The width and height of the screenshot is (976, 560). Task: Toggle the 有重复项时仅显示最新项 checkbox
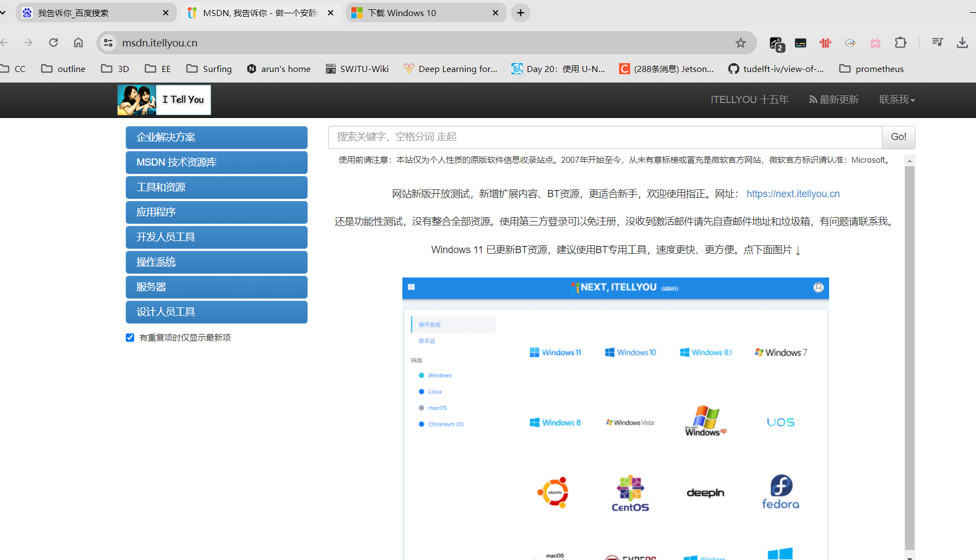(x=130, y=337)
